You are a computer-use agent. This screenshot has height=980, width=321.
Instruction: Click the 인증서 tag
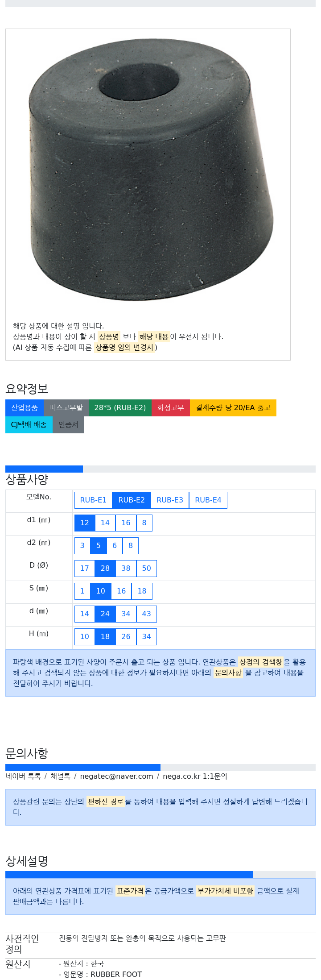68,424
